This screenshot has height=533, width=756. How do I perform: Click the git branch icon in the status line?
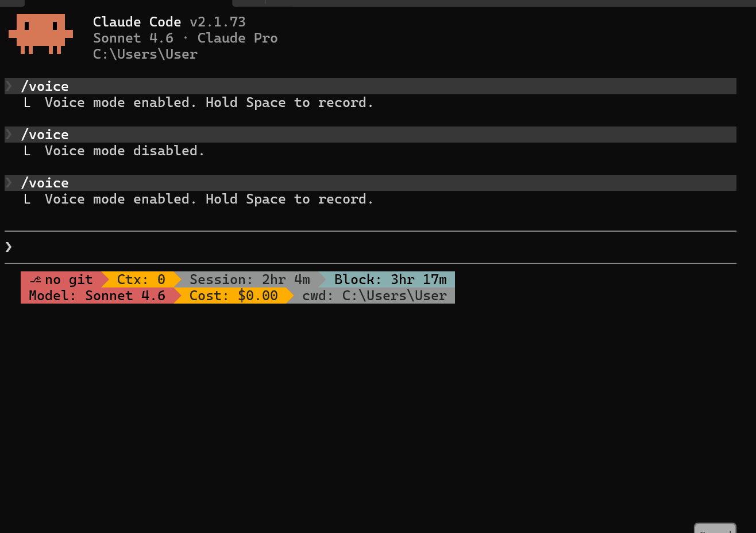pyautogui.click(x=36, y=280)
